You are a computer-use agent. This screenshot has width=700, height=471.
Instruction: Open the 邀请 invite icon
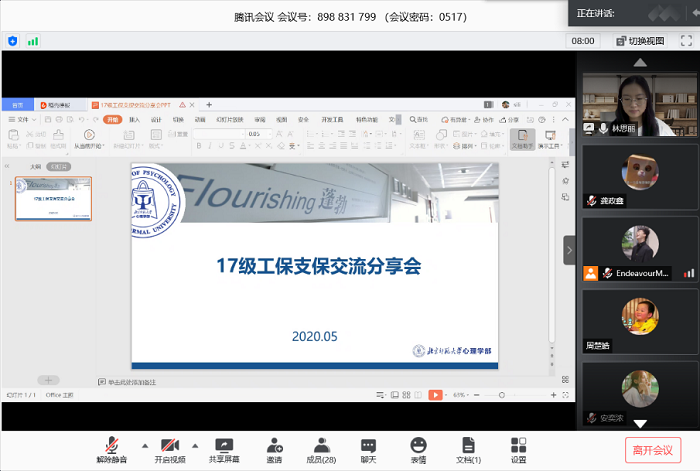[273, 449]
